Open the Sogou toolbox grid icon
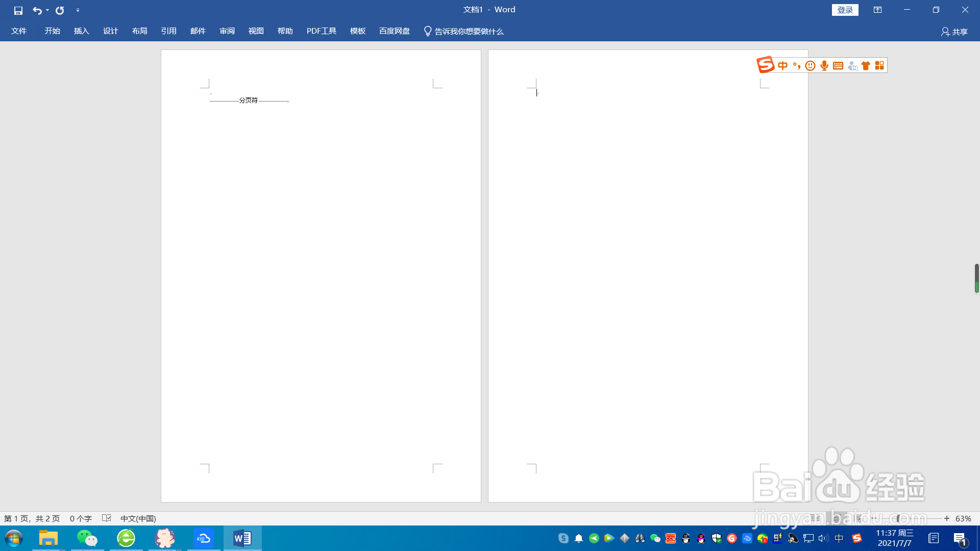 coord(879,65)
